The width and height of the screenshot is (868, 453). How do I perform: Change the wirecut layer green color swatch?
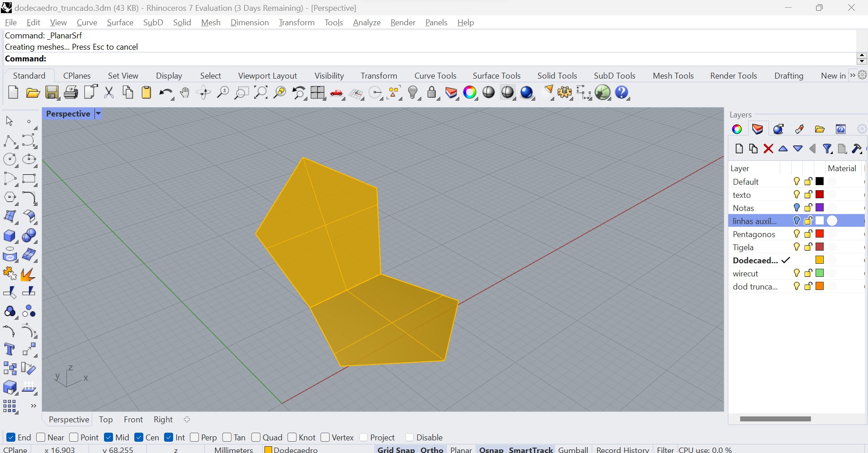820,273
